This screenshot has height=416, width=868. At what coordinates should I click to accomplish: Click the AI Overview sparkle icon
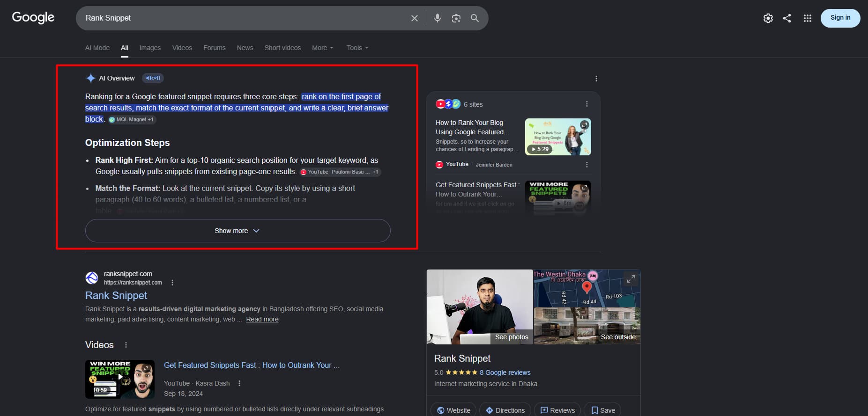click(91, 78)
